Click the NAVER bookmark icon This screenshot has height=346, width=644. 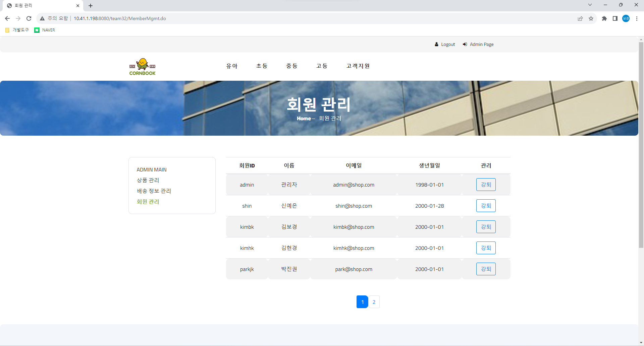[37, 30]
